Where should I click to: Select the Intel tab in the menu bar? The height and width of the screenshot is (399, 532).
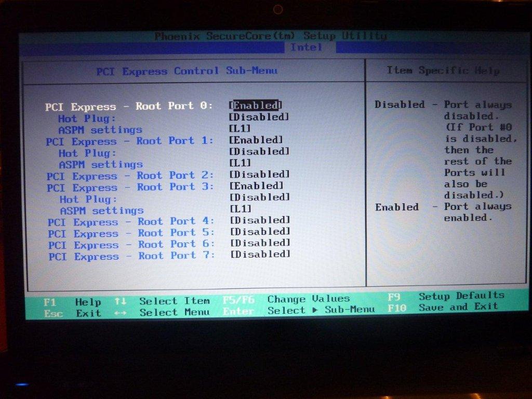click(x=306, y=47)
